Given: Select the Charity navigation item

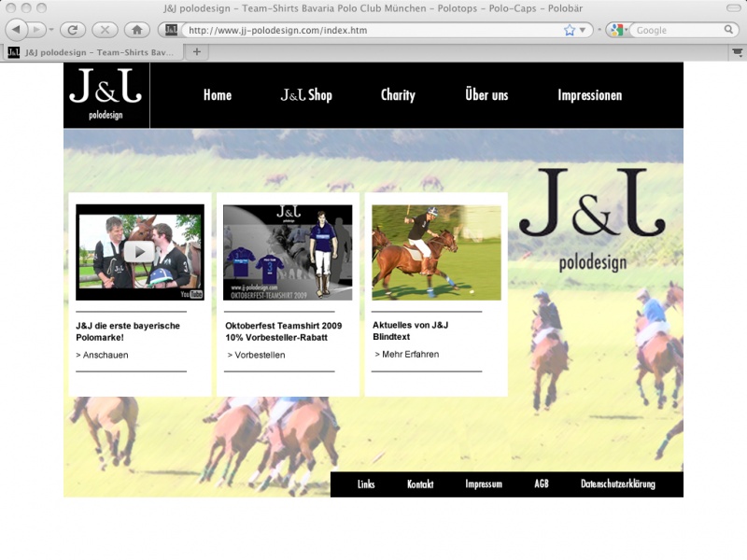Looking at the screenshot, I should click(x=398, y=95).
